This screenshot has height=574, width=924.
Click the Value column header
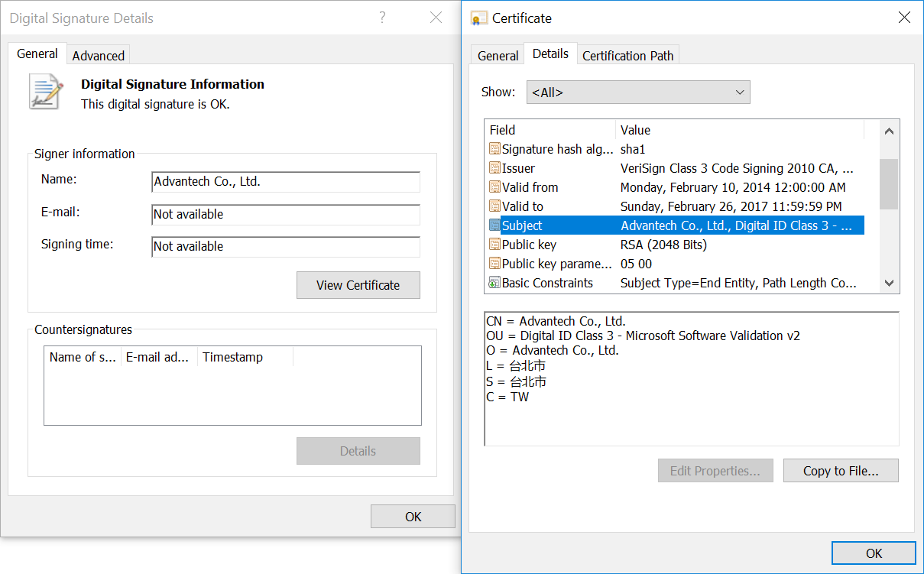(740, 130)
